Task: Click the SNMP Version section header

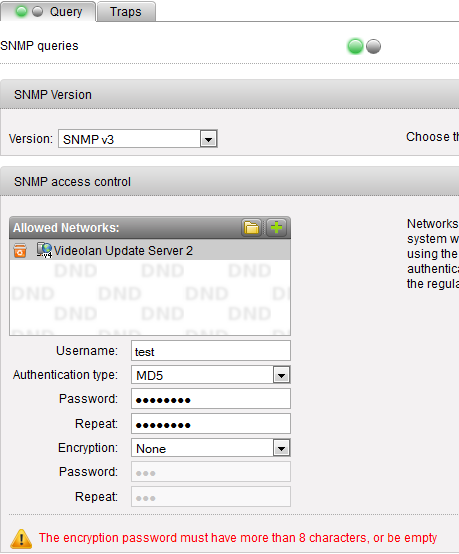Action: click(230, 95)
